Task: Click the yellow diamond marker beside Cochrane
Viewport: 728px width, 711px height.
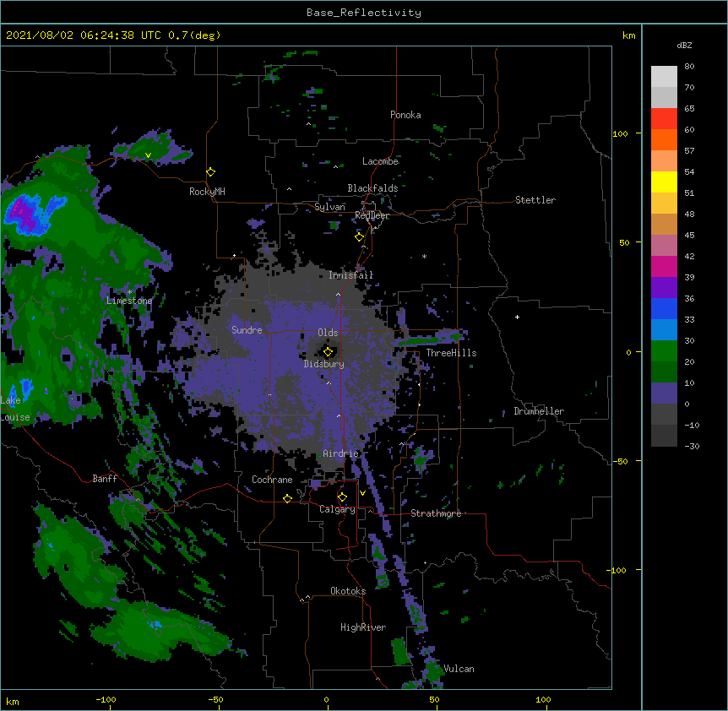Action: click(x=287, y=498)
